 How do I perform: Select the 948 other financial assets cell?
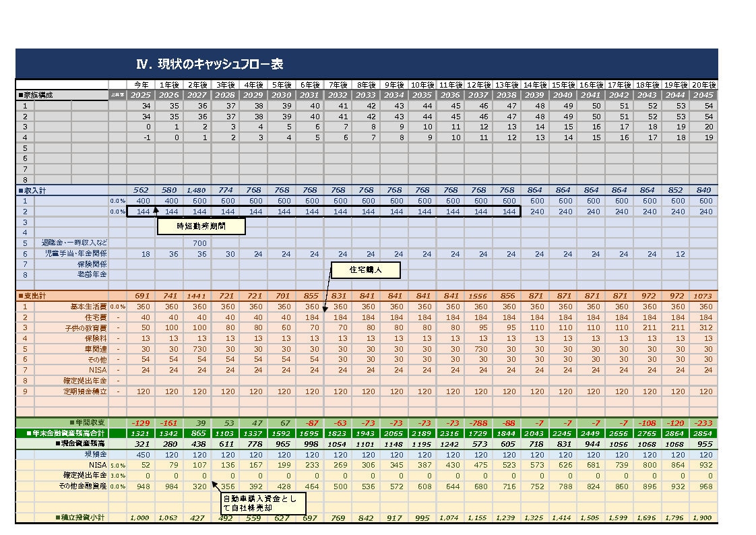coord(141,486)
